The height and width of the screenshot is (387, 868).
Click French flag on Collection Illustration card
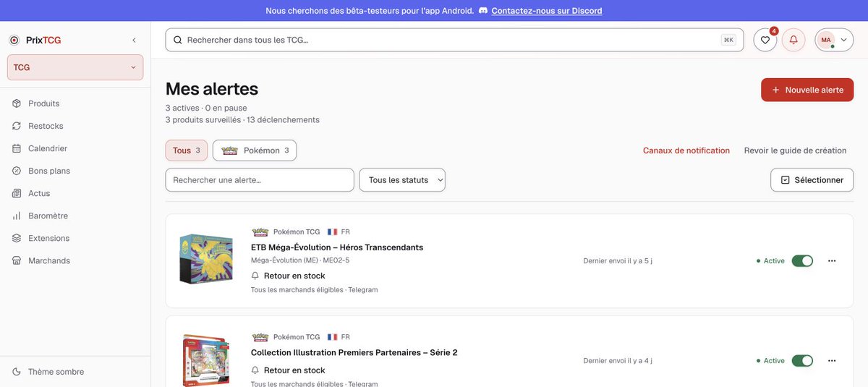(x=333, y=337)
